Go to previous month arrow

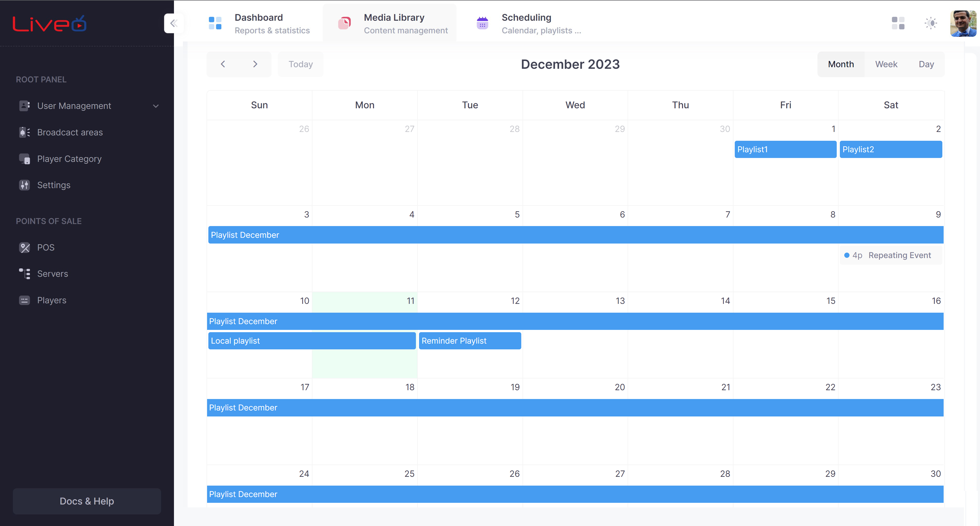click(223, 64)
